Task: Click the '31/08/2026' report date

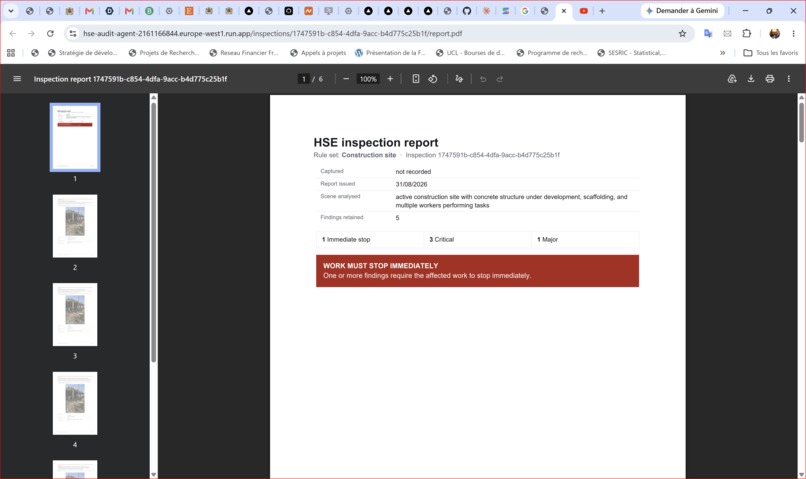Action: 411,184
